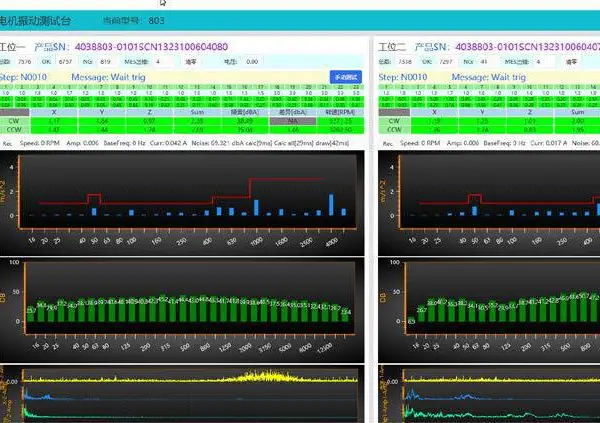Click station one green dB noise spectrum chart
Image resolution: width=600 pixels, height=423 pixels.
(x=182, y=310)
